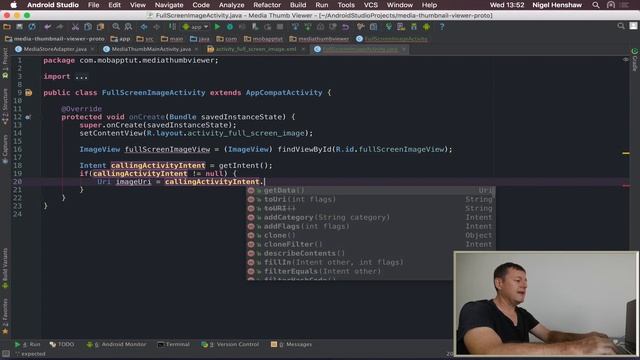Click the VCS Update Project icon
Viewport: 640px width, 360px height.
295,27
